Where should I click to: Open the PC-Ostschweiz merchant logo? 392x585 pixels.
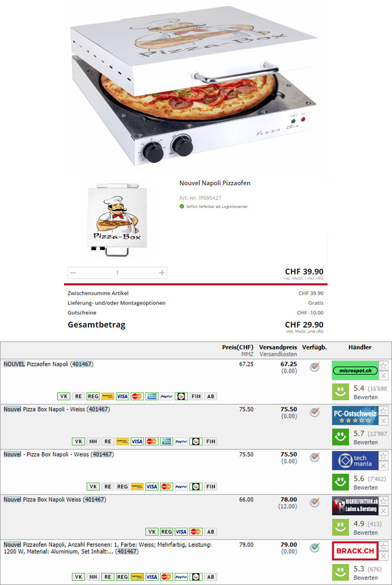(354, 416)
